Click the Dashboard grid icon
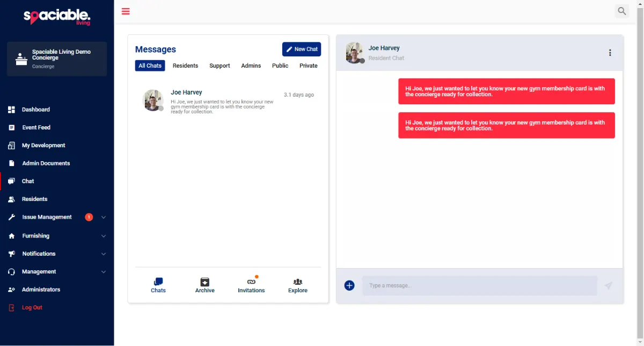The width and height of the screenshot is (644, 346). (x=11, y=110)
